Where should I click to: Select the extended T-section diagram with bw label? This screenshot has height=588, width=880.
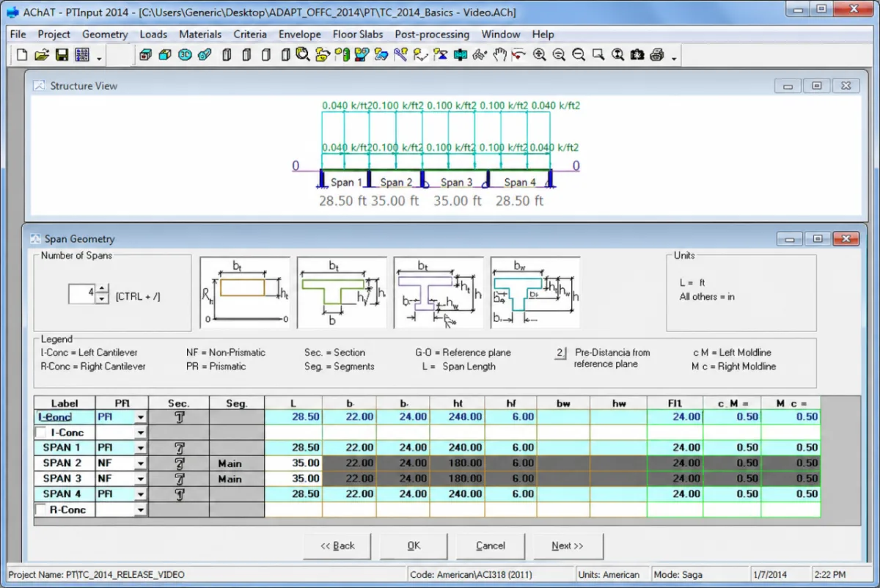pos(535,293)
